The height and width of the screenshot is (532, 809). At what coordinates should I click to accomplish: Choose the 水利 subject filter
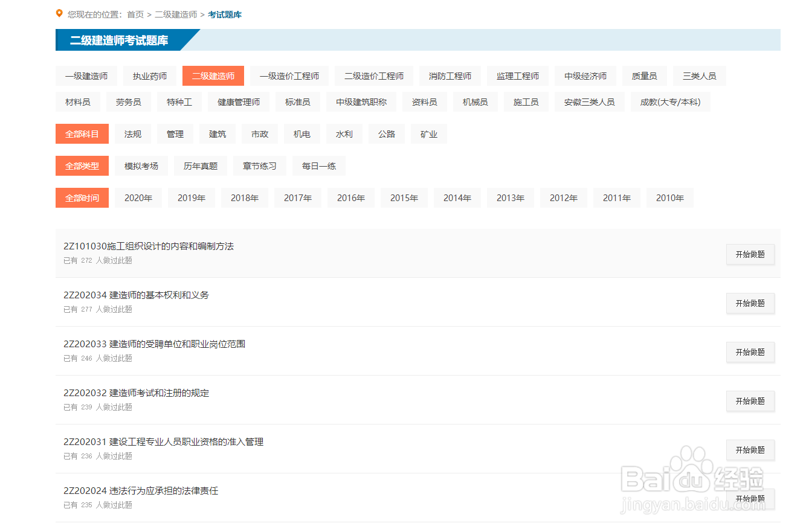pyautogui.click(x=344, y=133)
